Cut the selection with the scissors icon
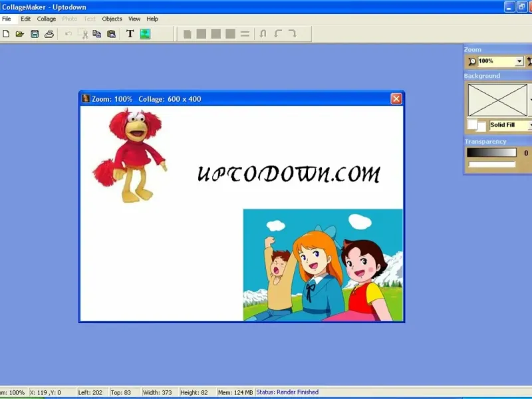 (83, 34)
